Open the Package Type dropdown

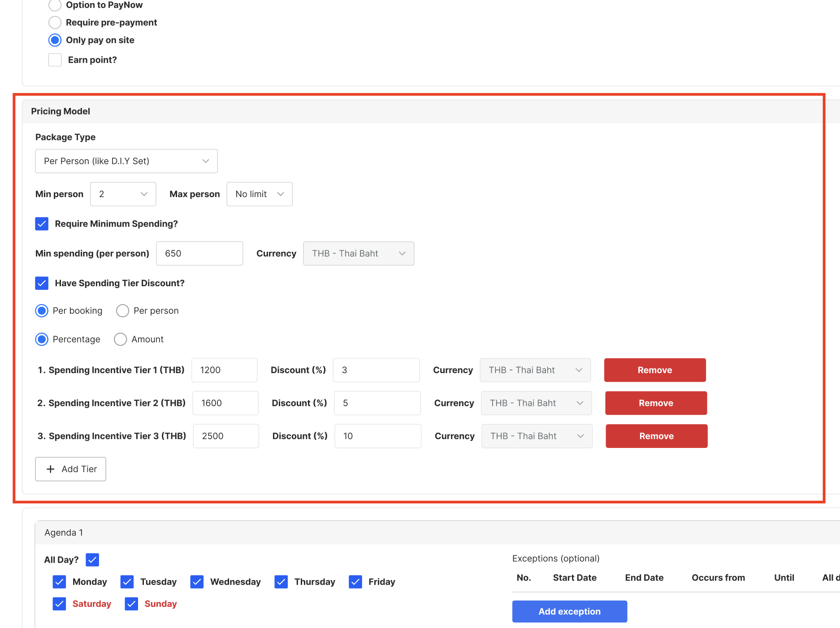pyautogui.click(x=126, y=161)
